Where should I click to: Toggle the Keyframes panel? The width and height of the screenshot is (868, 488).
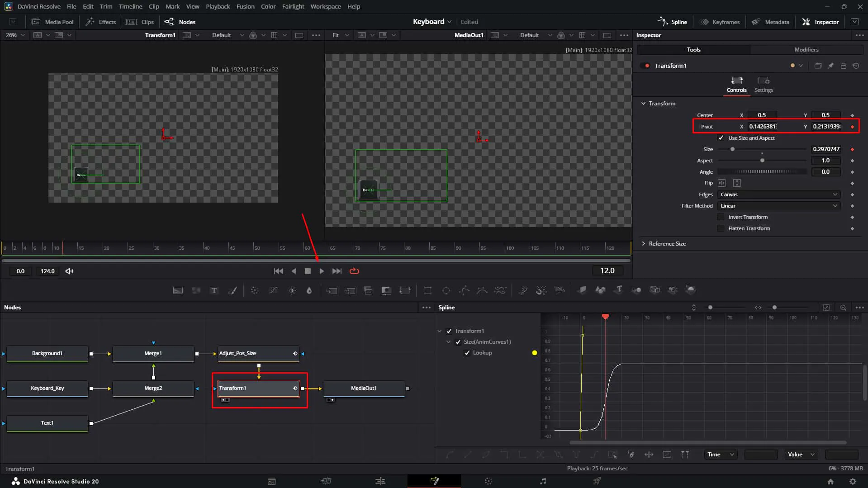click(719, 22)
